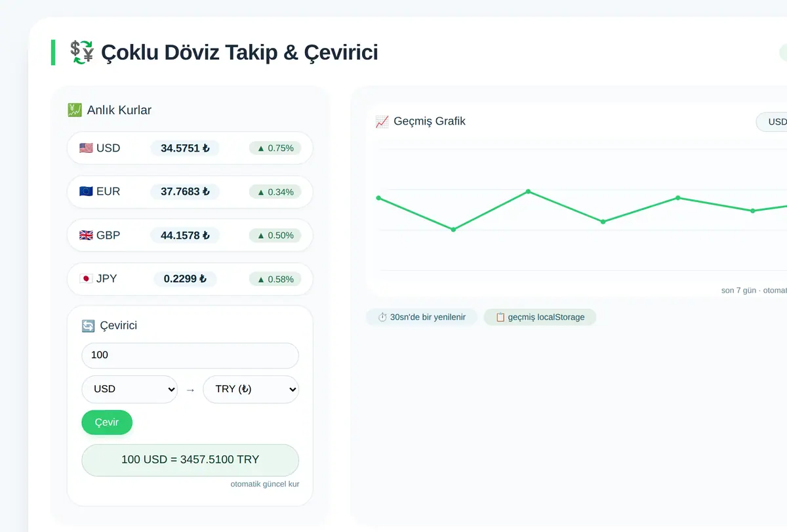Click the JPY change badge 0.58%
Viewport: 787px width, 532px height.
coord(275,279)
